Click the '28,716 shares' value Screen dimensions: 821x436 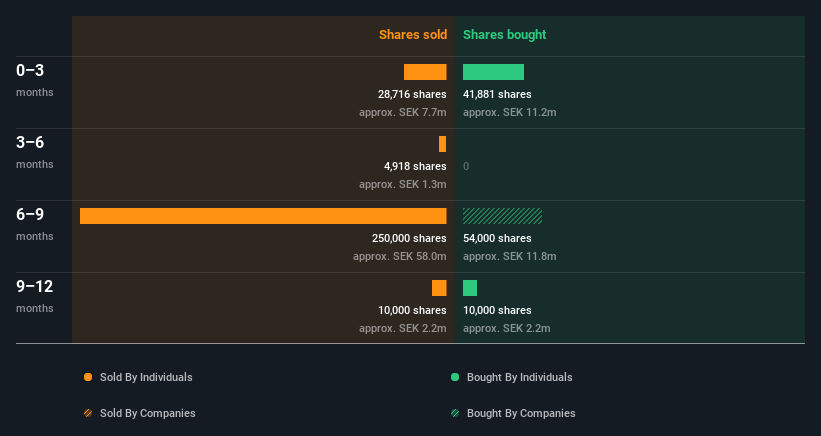click(x=412, y=94)
